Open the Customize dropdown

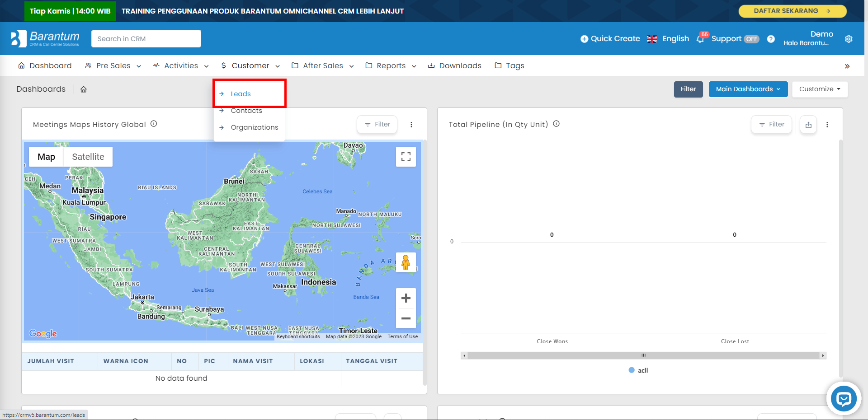coord(820,89)
